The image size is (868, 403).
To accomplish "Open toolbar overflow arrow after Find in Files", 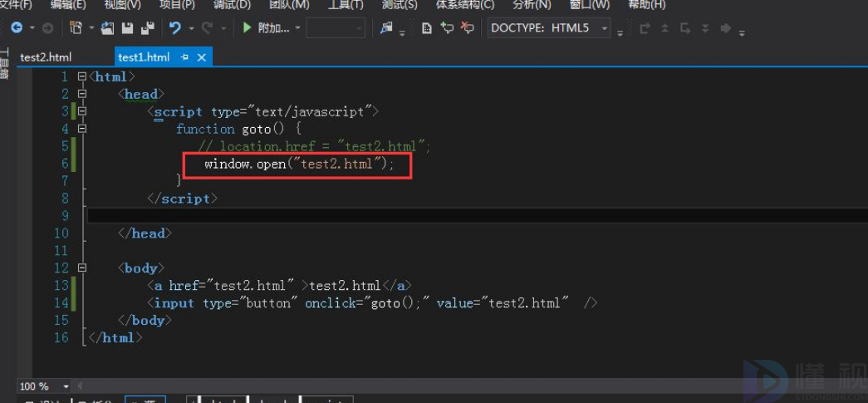I will click(403, 32).
